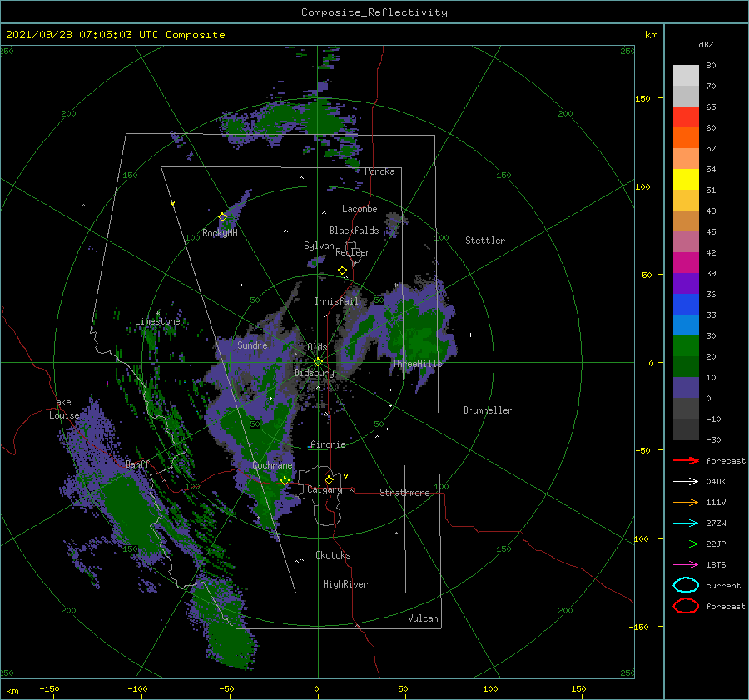Click the Vulcan town label
The width and height of the screenshot is (749, 700).
point(423,618)
